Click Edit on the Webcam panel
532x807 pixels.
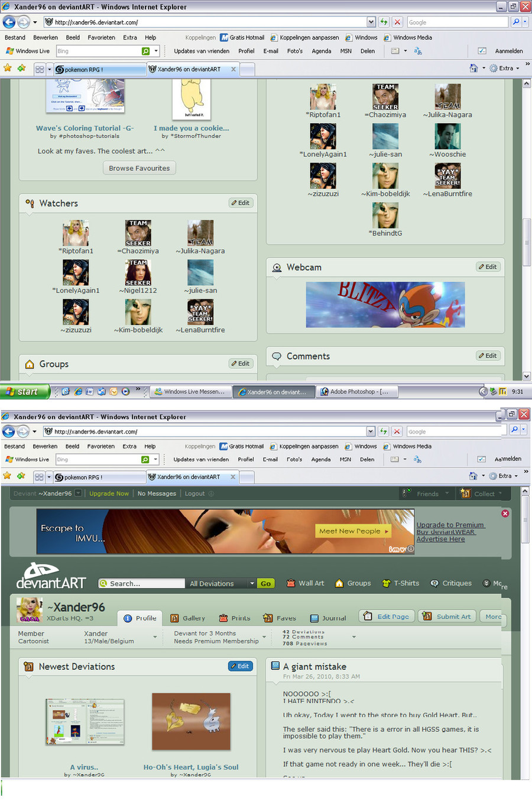pyautogui.click(x=488, y=267)
